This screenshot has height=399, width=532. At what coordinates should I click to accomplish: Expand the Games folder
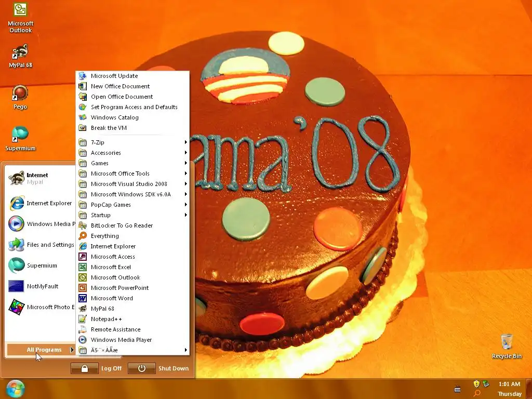click(x=132, y=163)
